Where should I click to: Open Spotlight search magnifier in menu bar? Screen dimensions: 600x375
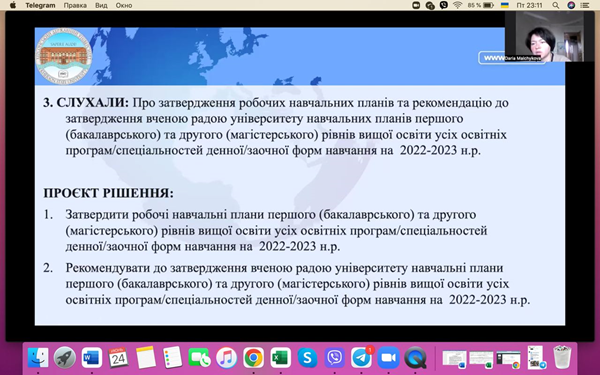[x=556, y=5]
